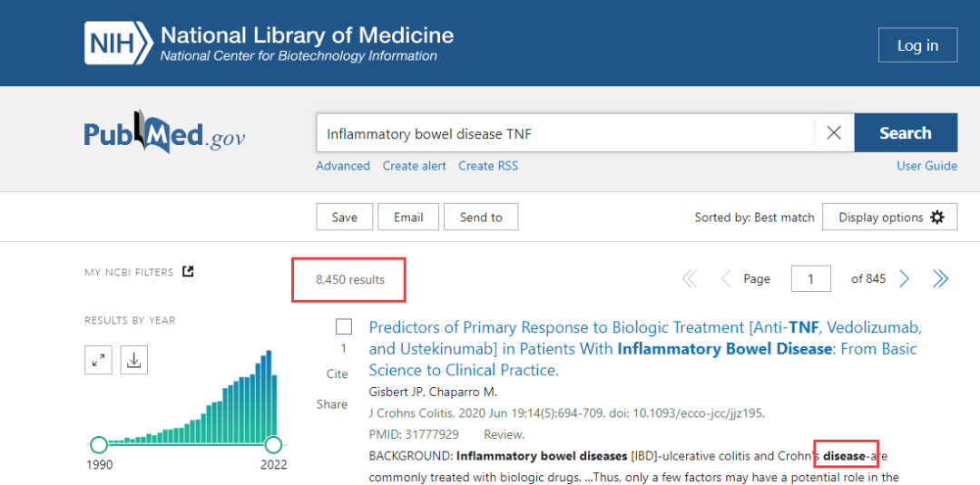Clear the search box with X icon

[x=834, y=133]
